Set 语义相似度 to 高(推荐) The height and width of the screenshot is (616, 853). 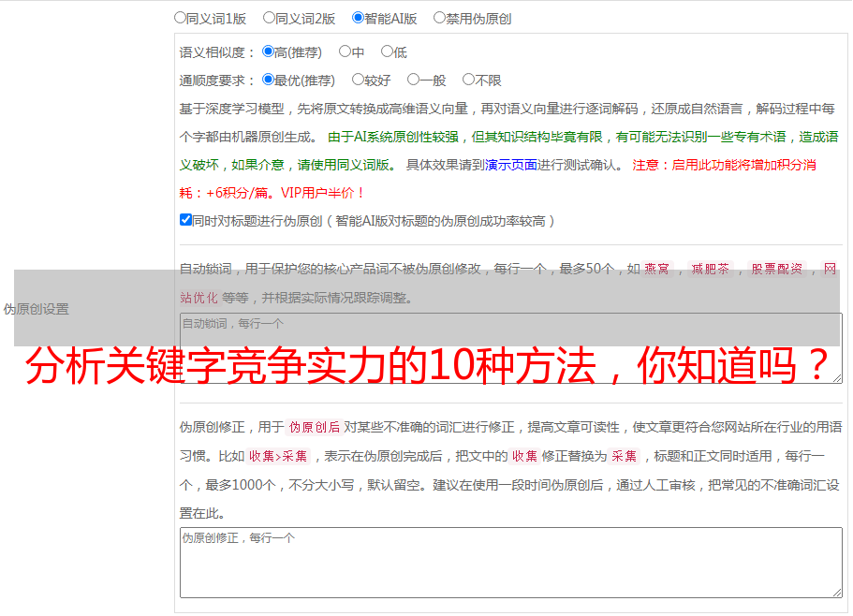pyautogui.click(x=268, y=51)
